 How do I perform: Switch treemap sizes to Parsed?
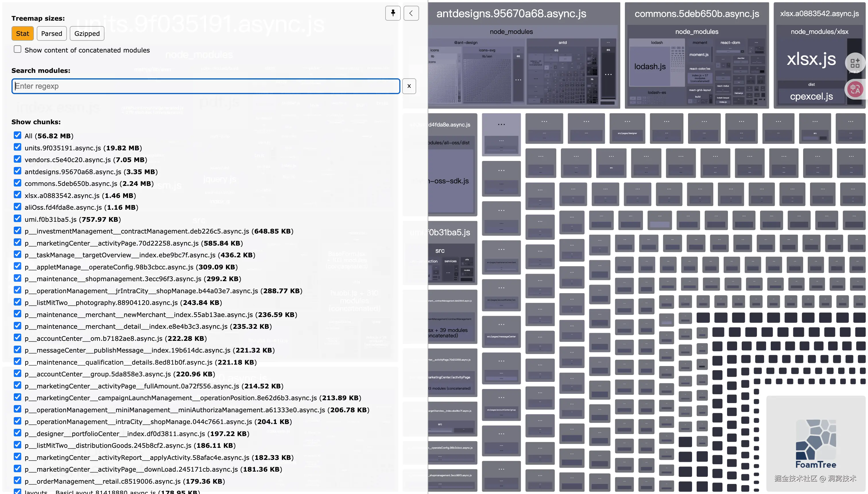coord(52,33)
